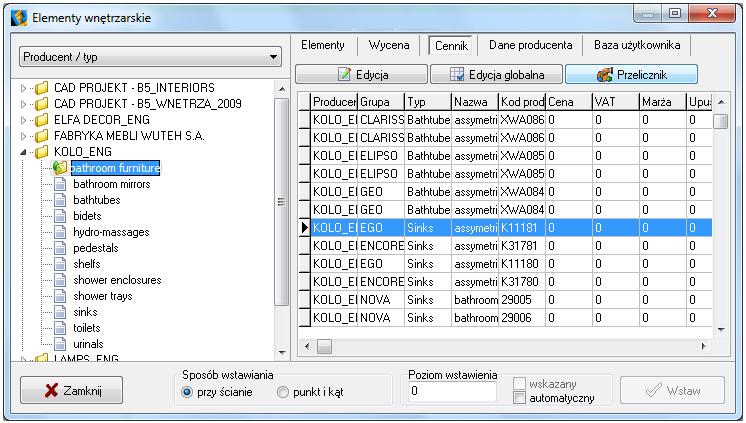Open the 'Producent / typ' dropdown
The height and width of the screenshot is (423, 746).
coord(150,57)
